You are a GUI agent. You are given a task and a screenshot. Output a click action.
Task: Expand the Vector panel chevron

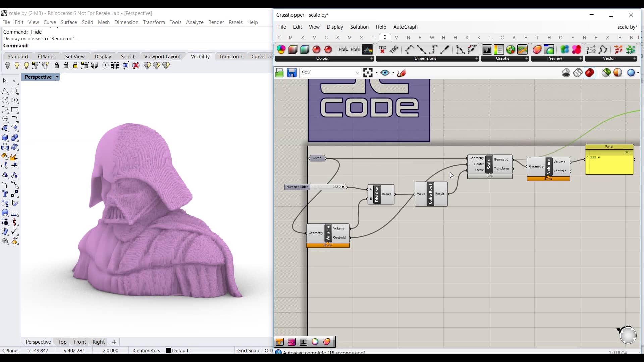click(634, 58)
